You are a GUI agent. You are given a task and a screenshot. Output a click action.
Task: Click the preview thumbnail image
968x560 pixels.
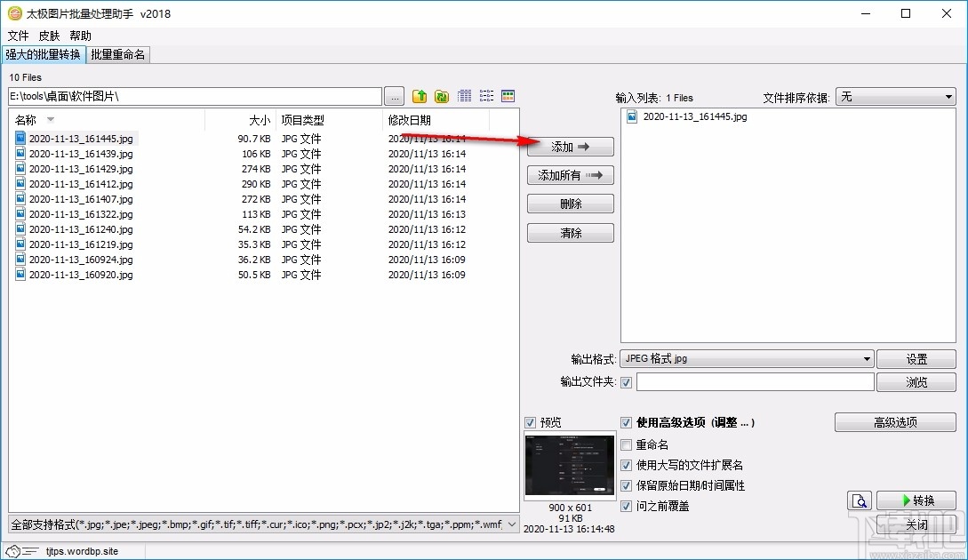coord(569,465)
